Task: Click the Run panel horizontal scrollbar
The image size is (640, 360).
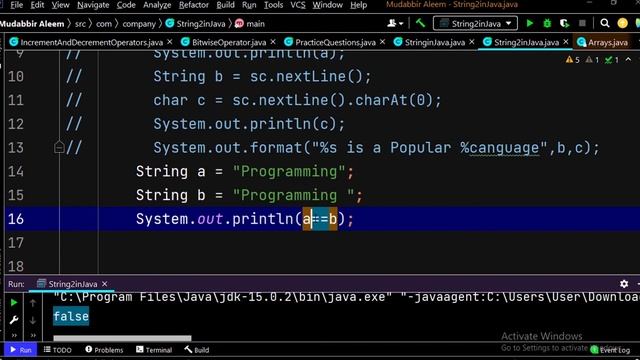Action: (122, 338)
